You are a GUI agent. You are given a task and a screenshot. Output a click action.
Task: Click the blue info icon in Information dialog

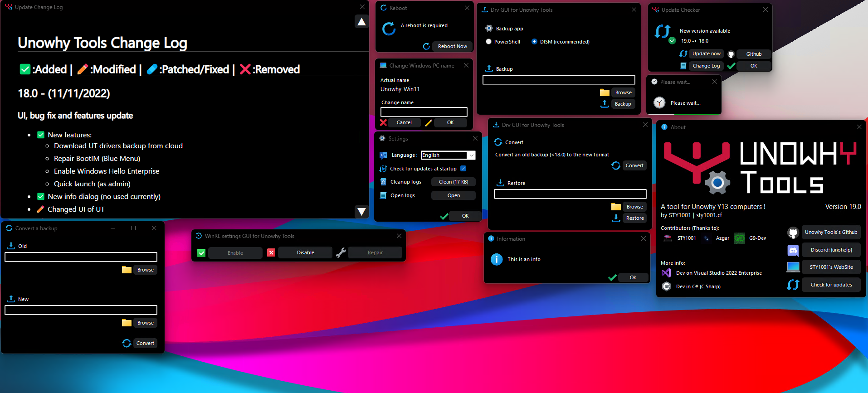pos(497,259)
